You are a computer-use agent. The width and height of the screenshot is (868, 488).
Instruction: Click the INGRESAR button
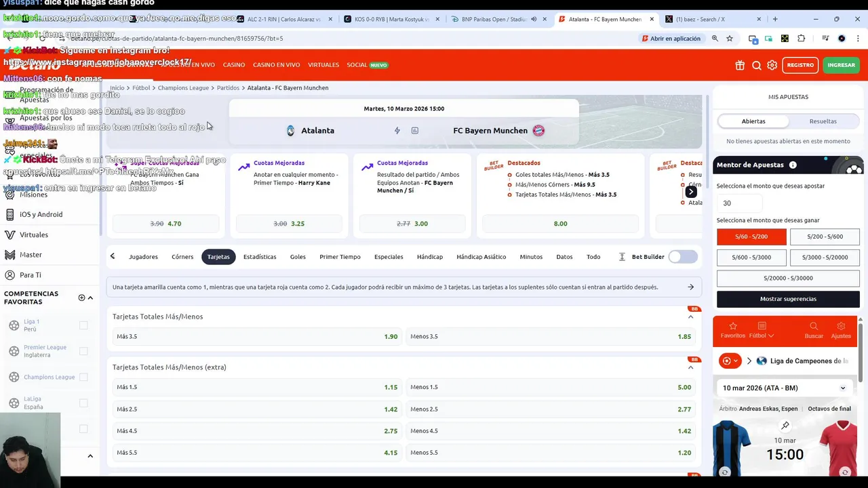click(841, 65)
